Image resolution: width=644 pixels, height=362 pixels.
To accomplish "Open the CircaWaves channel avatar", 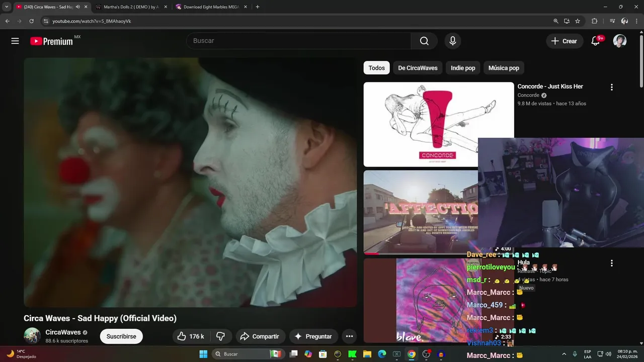I will click(x=32, y=336).
